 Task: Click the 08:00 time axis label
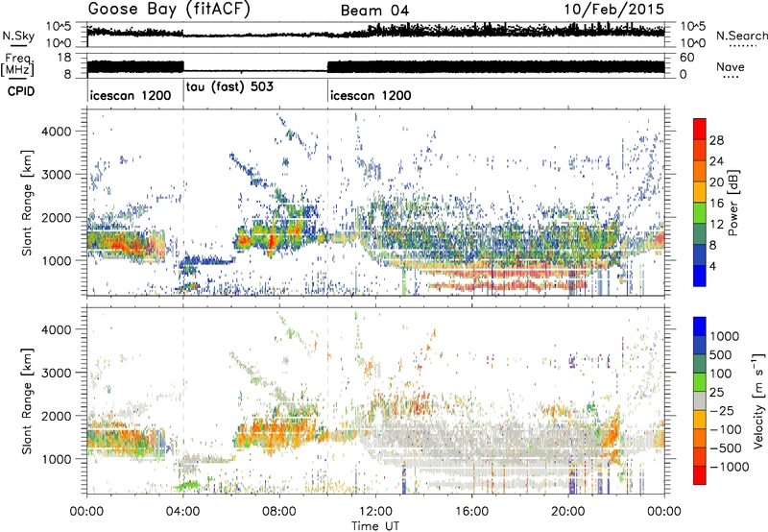[279, 512]
